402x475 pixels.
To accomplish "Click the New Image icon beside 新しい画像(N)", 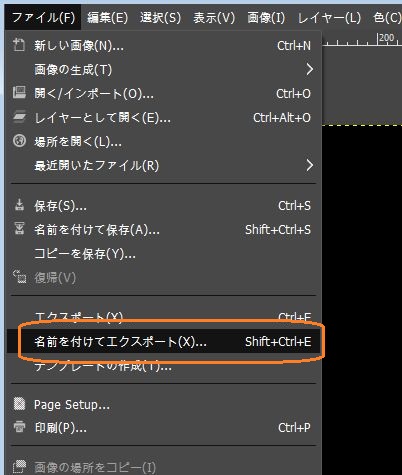I will point(19,45).
